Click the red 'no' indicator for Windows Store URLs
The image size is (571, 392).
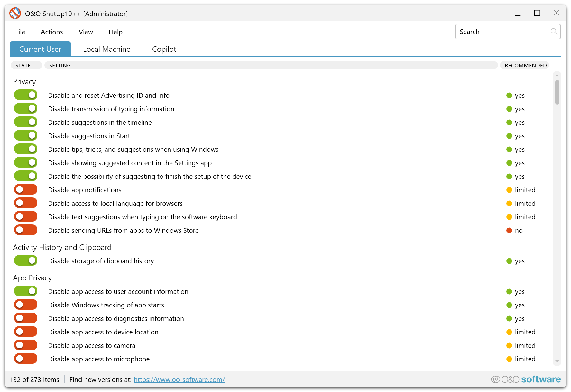(x=509, y=231)
